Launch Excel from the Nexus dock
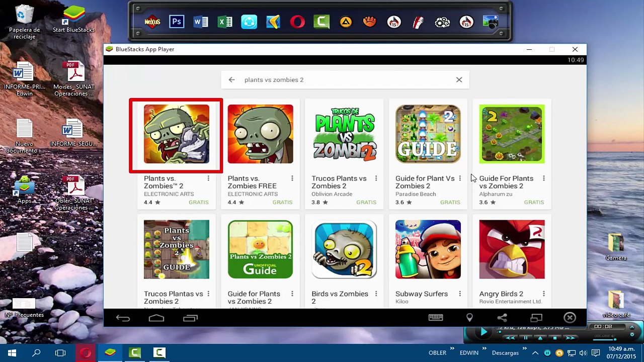Viewport: 644px width, 362px height. point(225,22)
